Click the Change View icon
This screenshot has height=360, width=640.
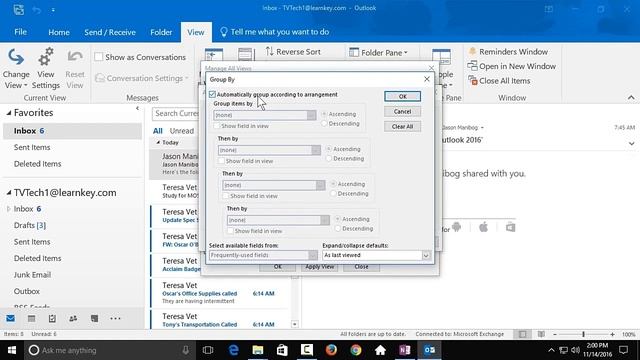pos(16,57)
